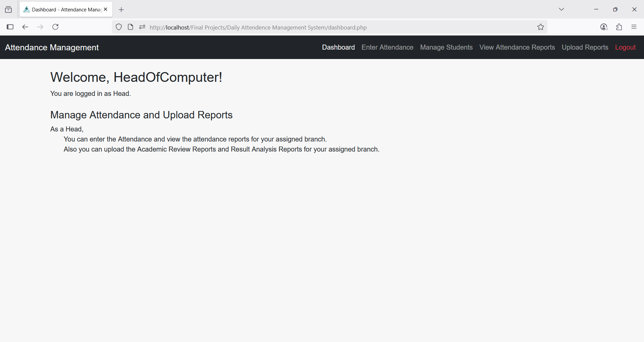
Task: Open the Firefox account icon
Action: pyautogui.click(x=604, y=27)
